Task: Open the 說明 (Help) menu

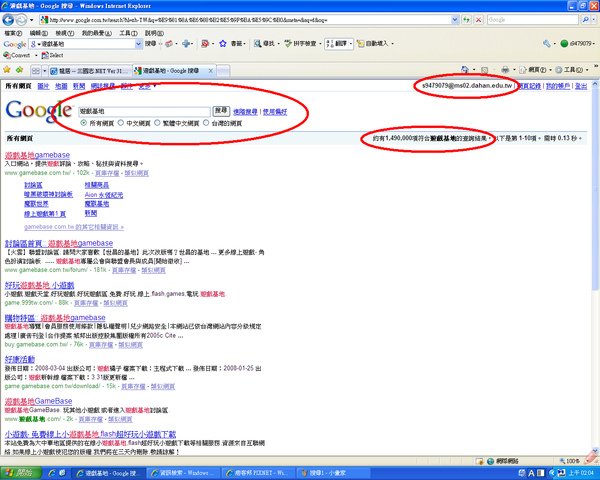Action: [154, 33]
